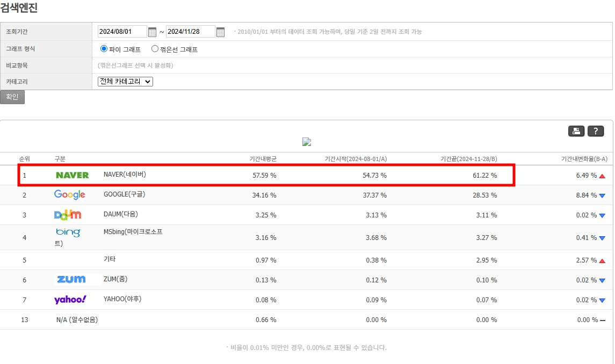Click the N/A (알수없음) row label
Screen dimensions: 615x364
click(77, 320)
